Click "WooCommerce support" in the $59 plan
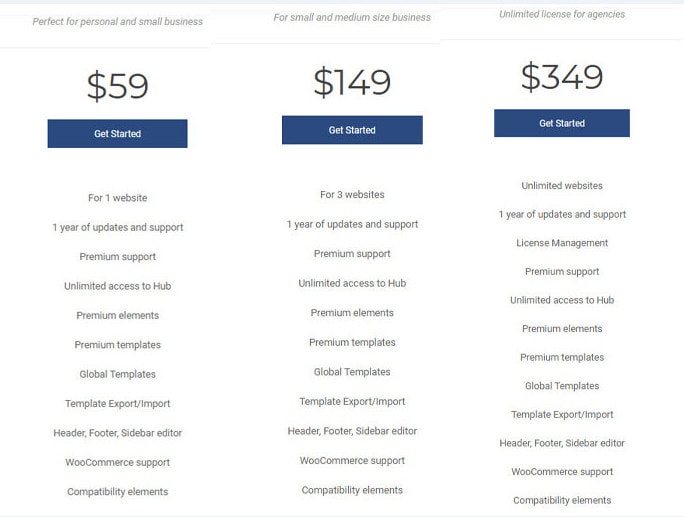 117,463
